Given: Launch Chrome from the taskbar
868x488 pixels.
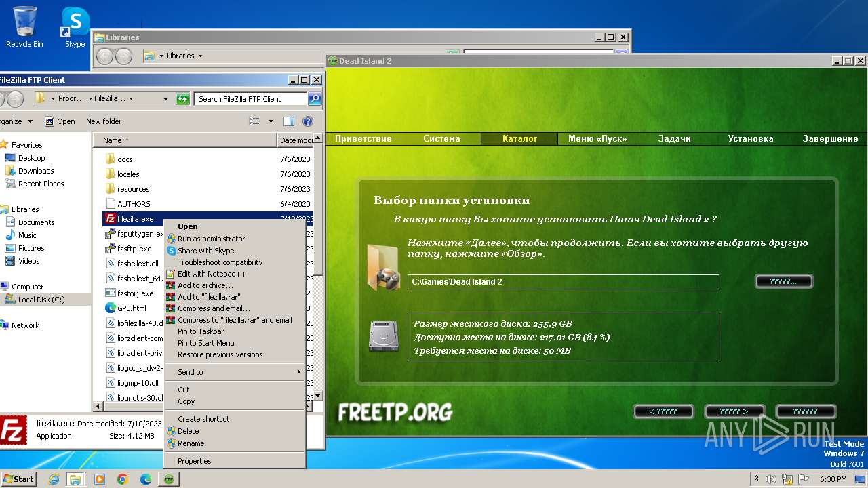Looking at the screenshot, I should [x=123, y=479].
